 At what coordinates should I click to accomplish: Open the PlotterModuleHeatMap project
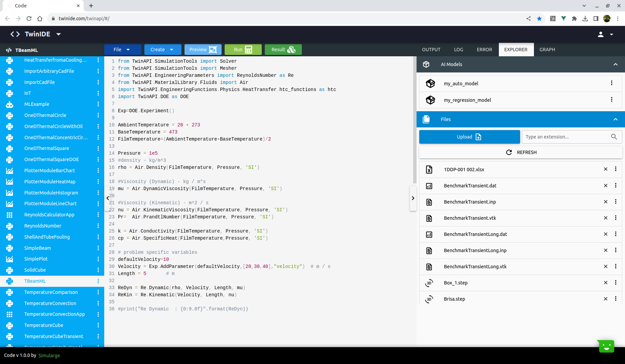[50, 182]
